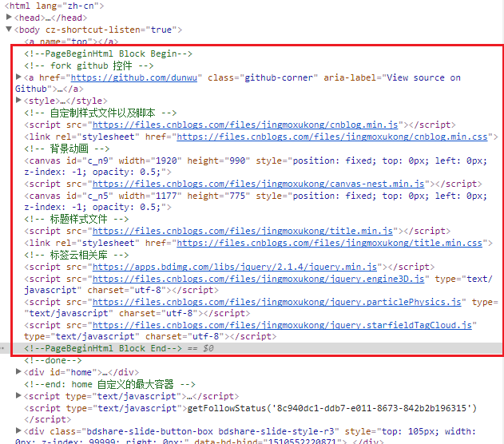Expand the collapsed head element
This screenshot has height=444, width=504.
pyautogui.click(x=9, y=17)
